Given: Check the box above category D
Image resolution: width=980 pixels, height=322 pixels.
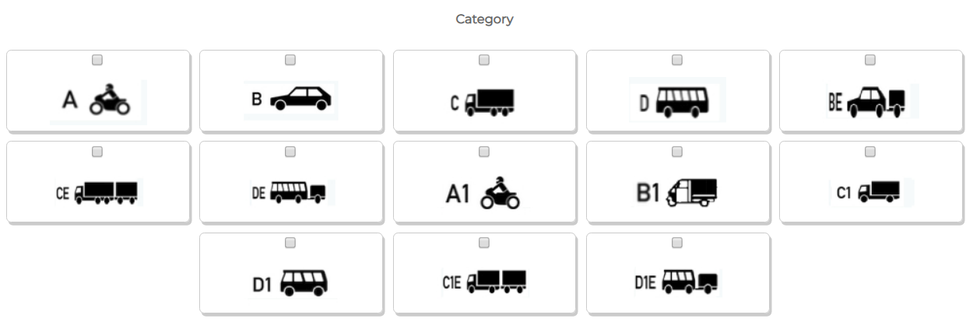Looking at the screenshot, I should pyautogui.click(x=677, y=60).
